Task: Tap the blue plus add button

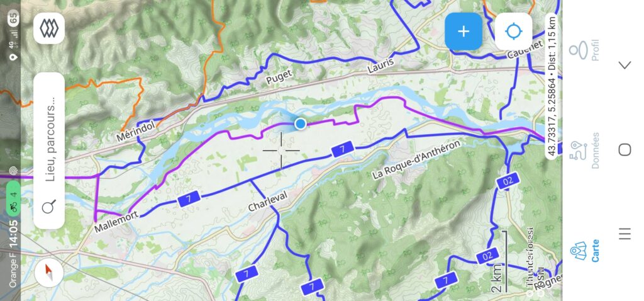Action: coord(464,31)
